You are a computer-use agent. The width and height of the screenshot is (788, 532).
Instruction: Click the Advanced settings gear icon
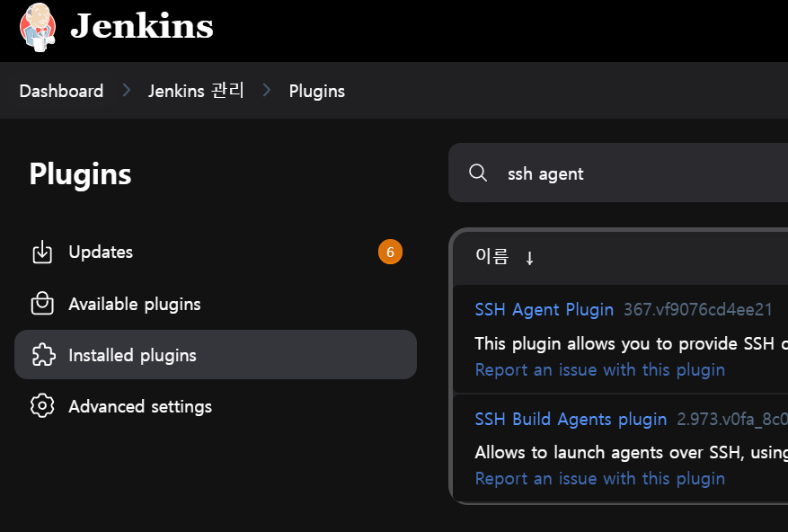coord(42,406)
